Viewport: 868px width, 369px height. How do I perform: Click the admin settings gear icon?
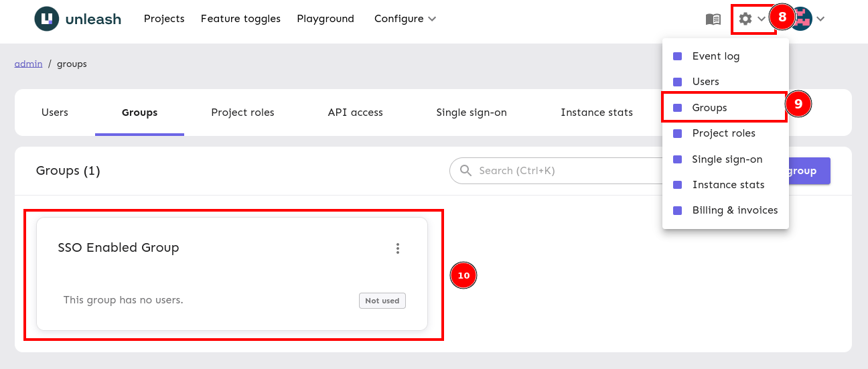[x=745, y=19]
